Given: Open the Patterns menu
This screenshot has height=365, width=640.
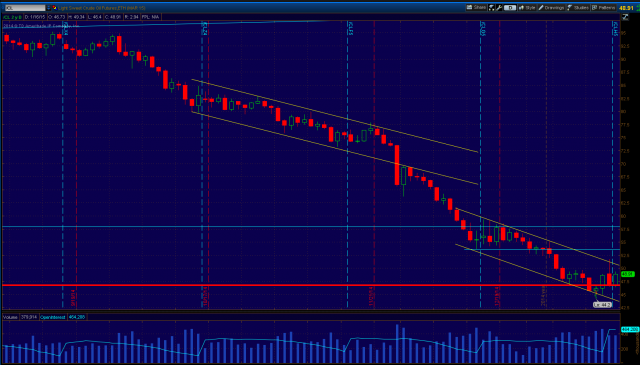Looking at the screenshot, I should coord(604,8).
